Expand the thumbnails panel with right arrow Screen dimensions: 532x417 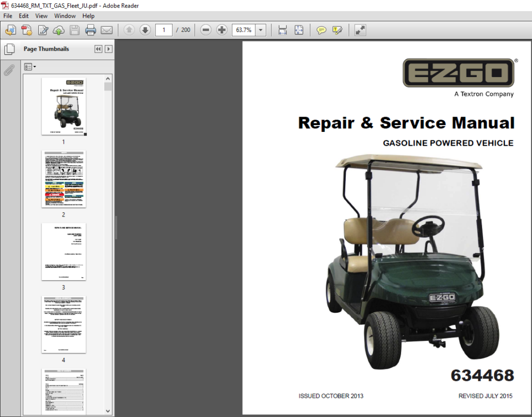109,49
